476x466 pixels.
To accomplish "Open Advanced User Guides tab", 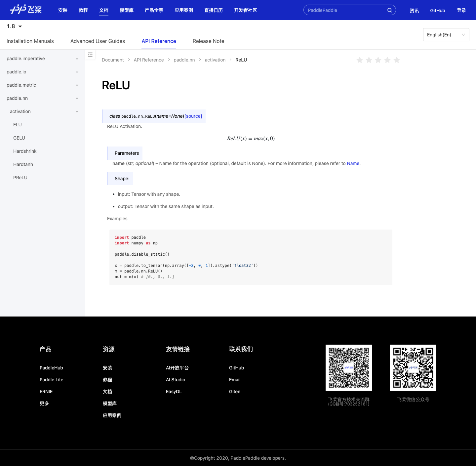I will point(98,41).
